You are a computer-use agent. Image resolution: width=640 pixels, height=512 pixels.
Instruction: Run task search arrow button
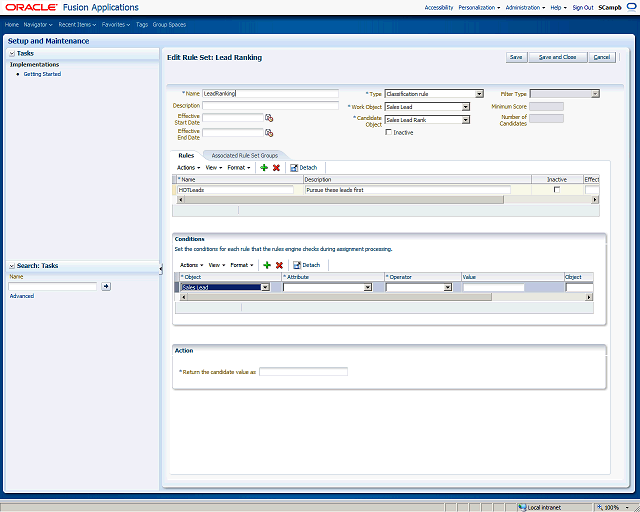pos(106,286)
